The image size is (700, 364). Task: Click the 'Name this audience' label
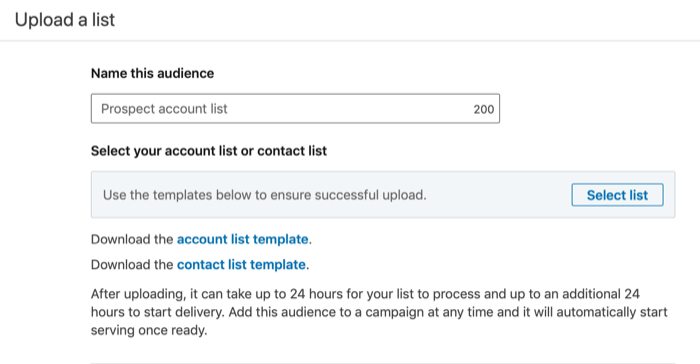tap(152, 73)
